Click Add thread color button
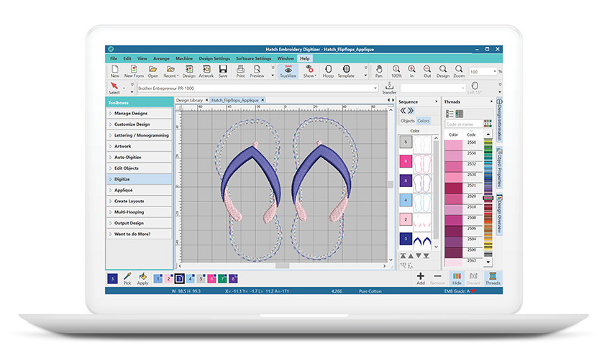 click(420, 278)
